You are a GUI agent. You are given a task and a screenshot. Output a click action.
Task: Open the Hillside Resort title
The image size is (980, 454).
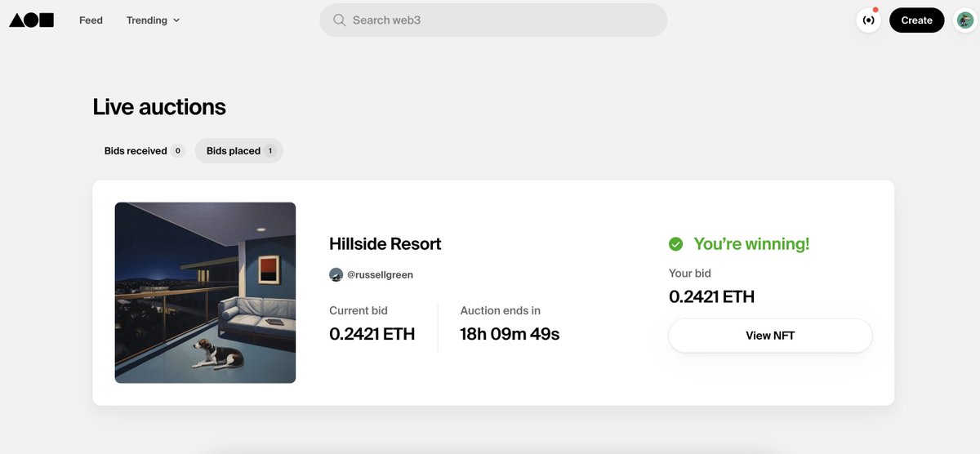385,243
